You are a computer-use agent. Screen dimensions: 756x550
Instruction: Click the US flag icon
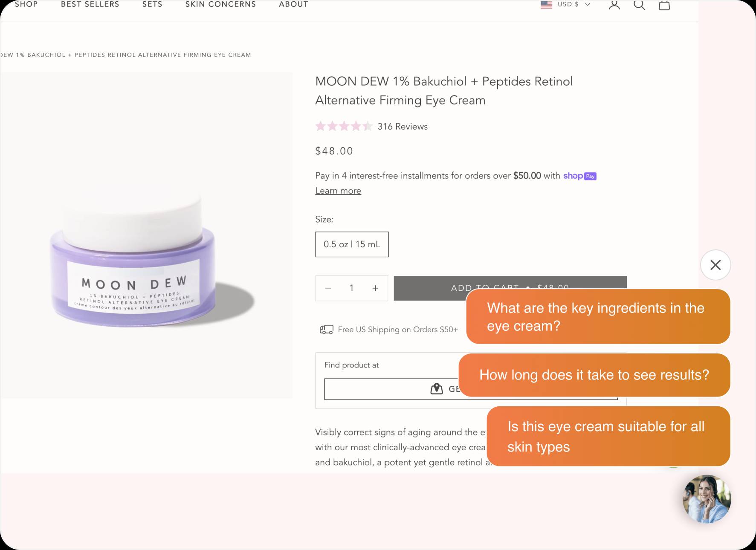(546, 5)
